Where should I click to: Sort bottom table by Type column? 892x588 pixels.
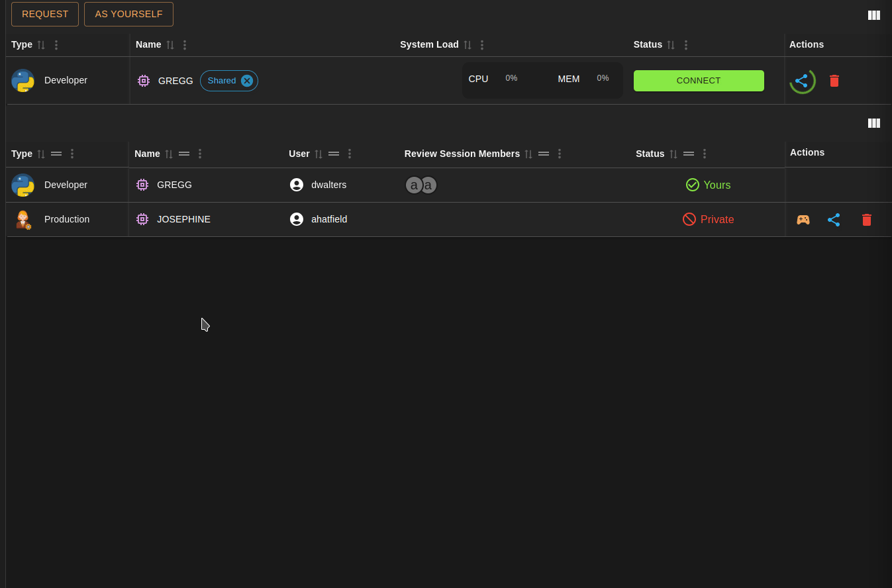[x=41, y=154]
